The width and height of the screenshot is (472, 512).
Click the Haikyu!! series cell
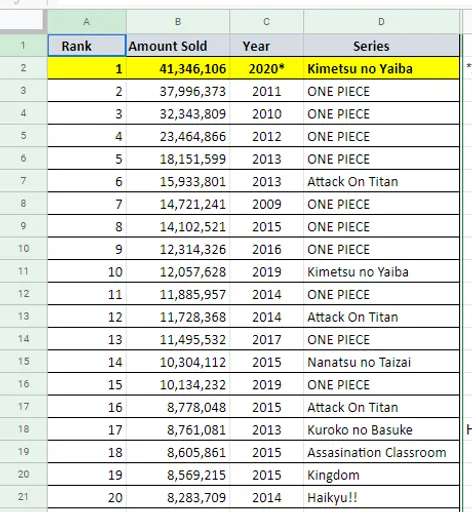tap(381, 497)
